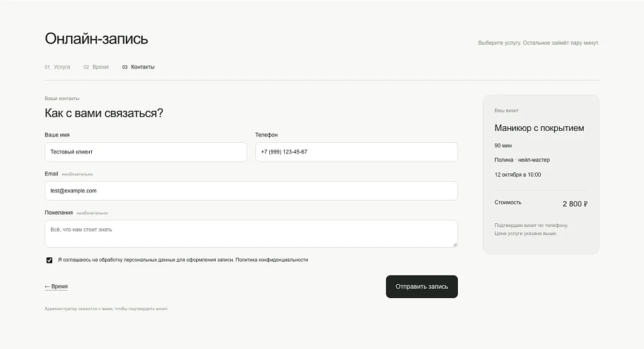Screen dimensions: 644x349
Task: Click the Пожелания textarea
Action: [251, 234]
